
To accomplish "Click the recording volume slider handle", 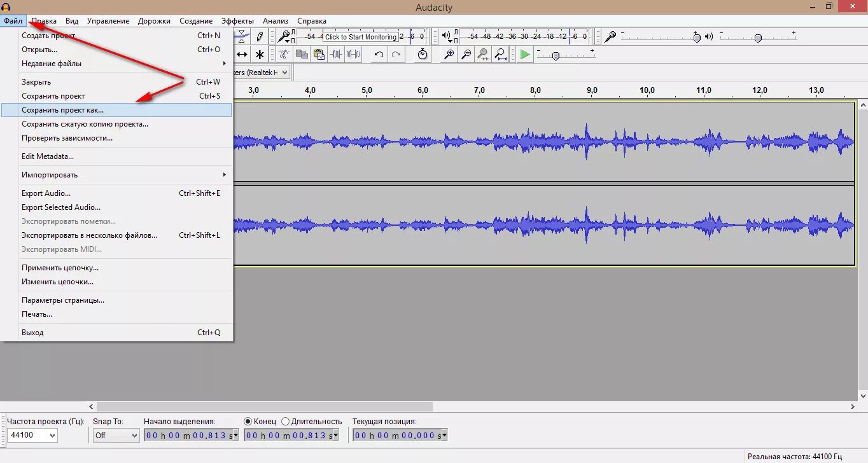I will (697, 38).
